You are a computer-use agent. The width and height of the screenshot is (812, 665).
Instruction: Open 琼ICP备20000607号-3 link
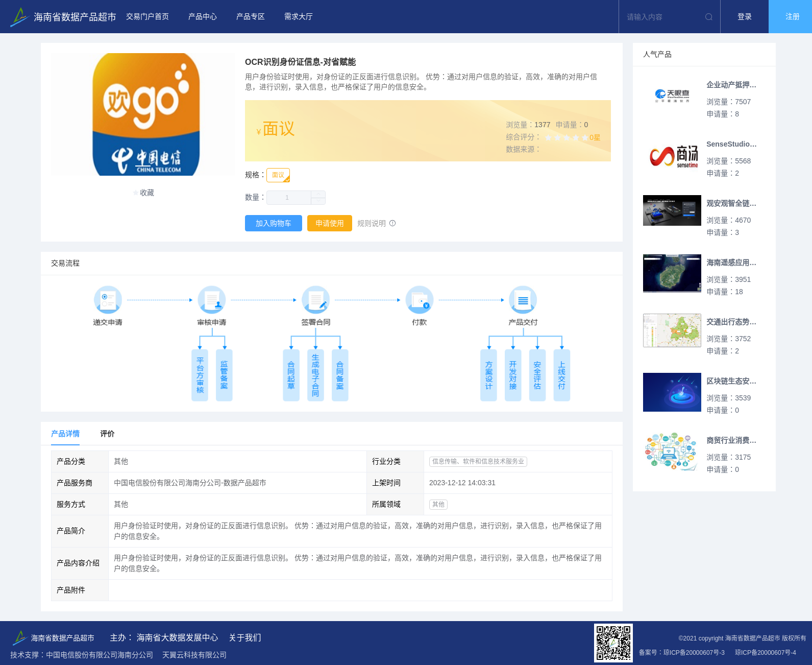tap(694, 652)
